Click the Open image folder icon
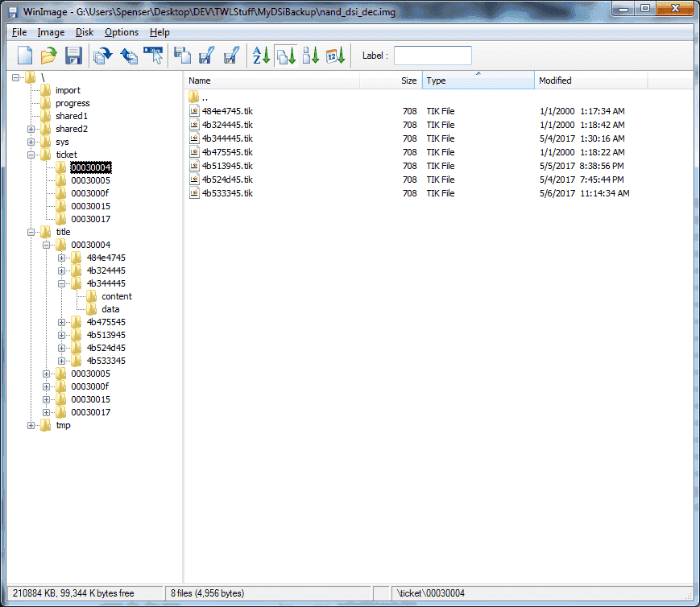700x607 pixels. 48,56
